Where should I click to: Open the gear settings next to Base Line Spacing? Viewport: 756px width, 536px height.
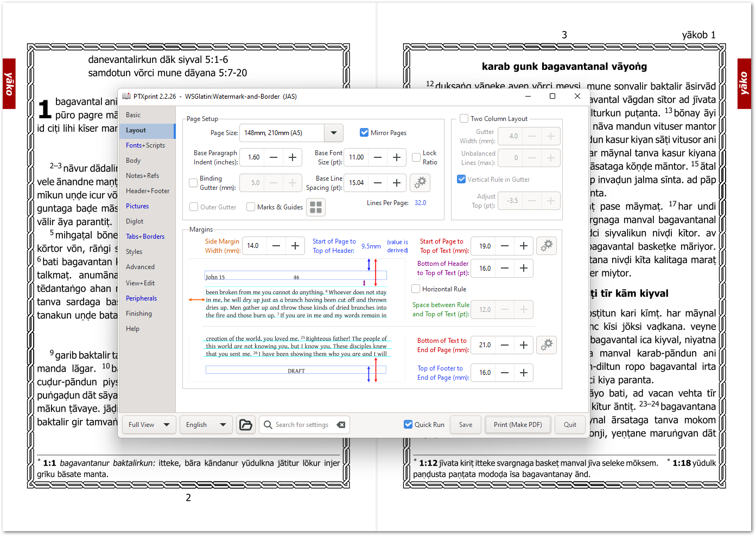(x=420, y=183)
